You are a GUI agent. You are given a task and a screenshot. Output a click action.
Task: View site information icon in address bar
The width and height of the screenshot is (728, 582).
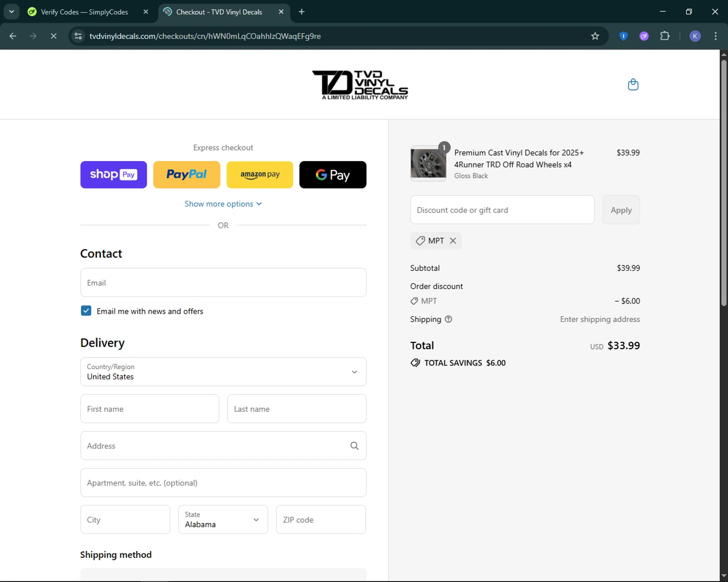[78, 36]
